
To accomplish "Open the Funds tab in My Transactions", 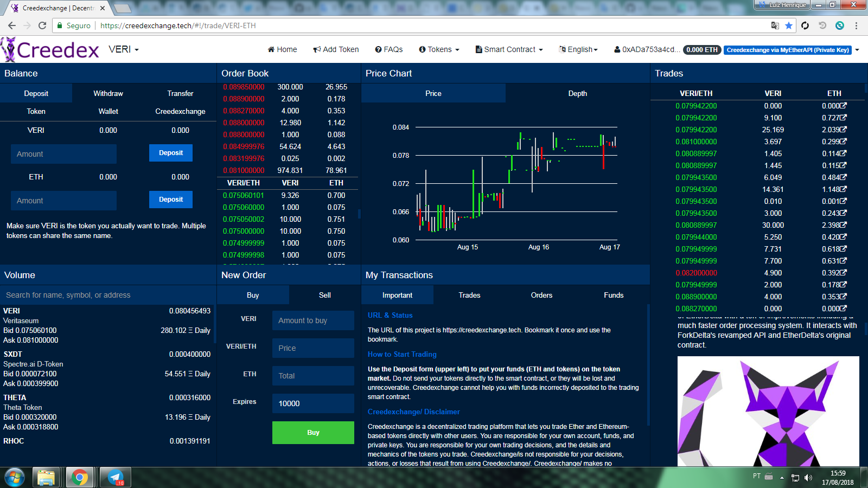I will click(614, 295).
